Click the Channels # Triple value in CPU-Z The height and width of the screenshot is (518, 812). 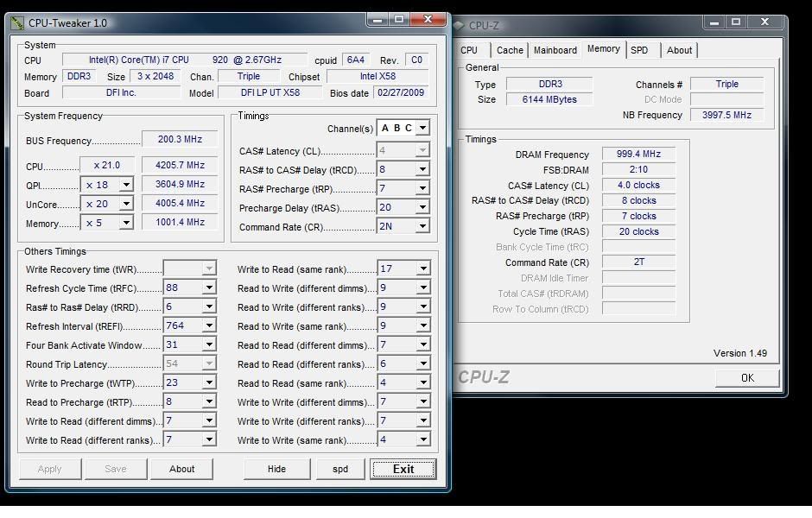coord(726,84)
